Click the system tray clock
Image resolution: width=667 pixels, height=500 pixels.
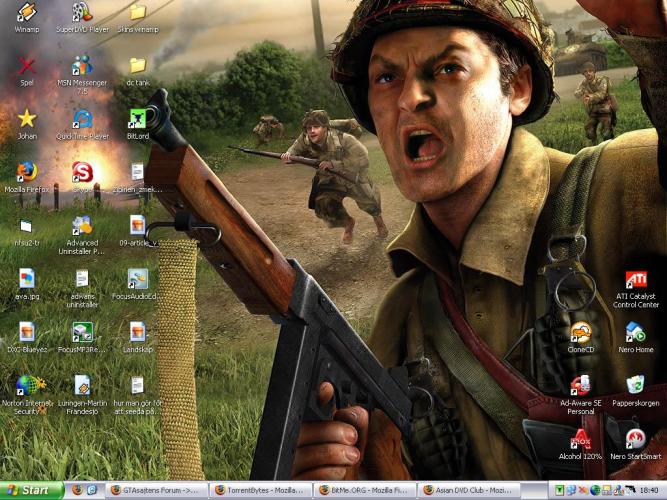[650, 490]
